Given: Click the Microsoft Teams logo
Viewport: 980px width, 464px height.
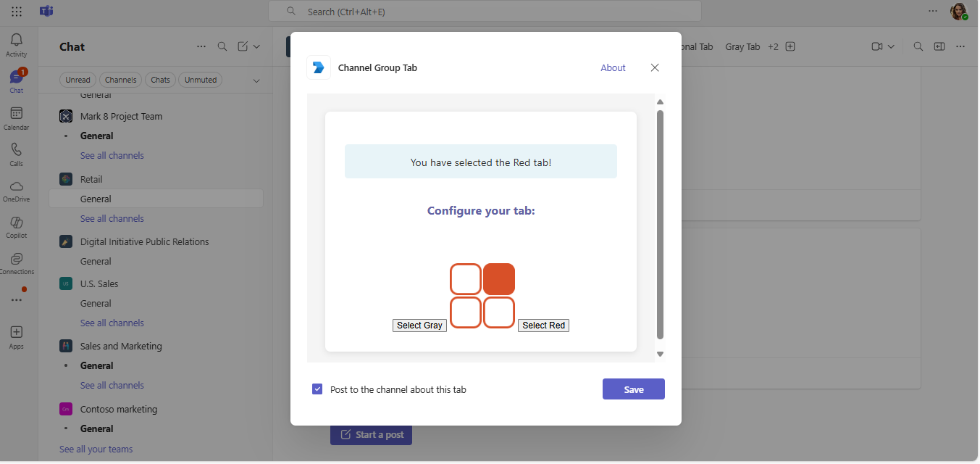Looking at the screenshot, I should tap(46, 11).
